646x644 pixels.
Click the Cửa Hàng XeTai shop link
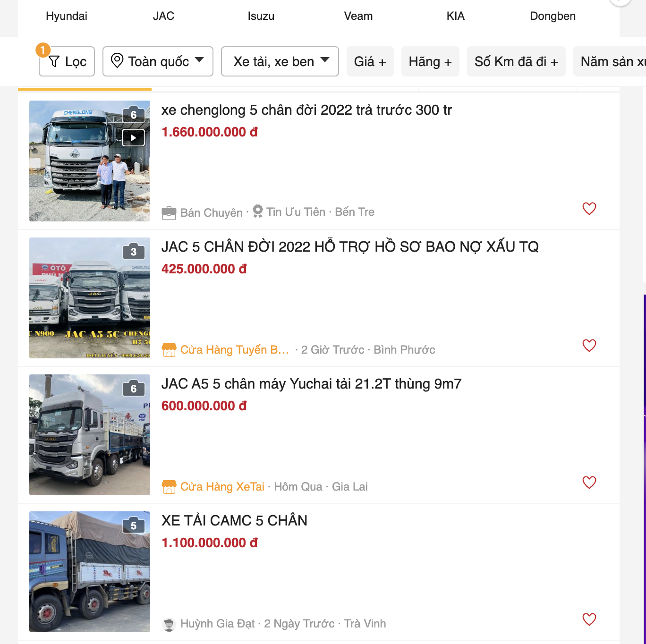click(222, 487)
